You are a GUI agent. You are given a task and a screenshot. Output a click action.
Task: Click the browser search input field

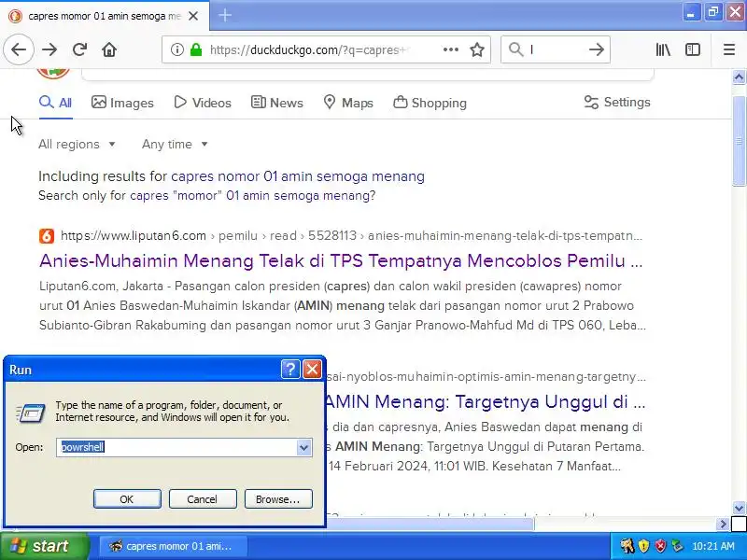[555, 49]
